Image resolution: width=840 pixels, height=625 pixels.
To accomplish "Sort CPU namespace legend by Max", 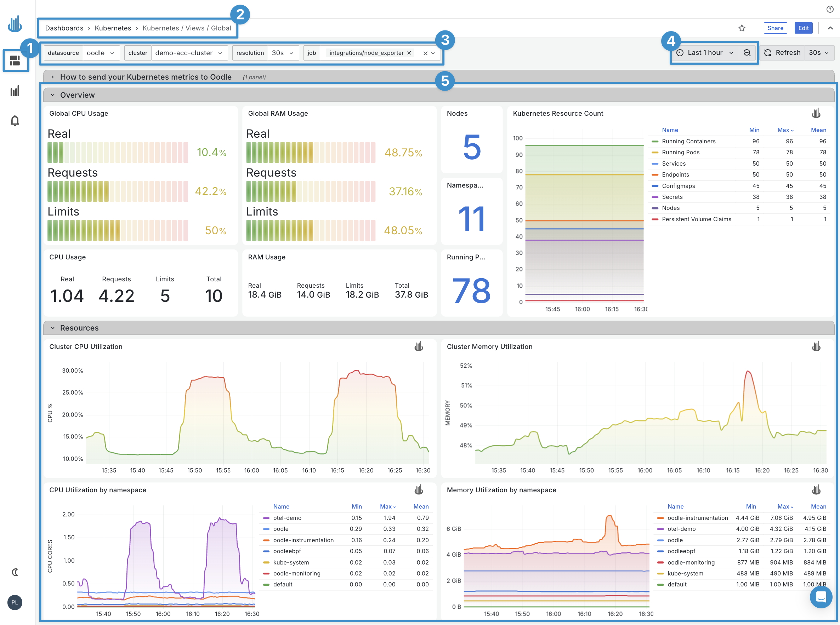I will pos(388,506).
